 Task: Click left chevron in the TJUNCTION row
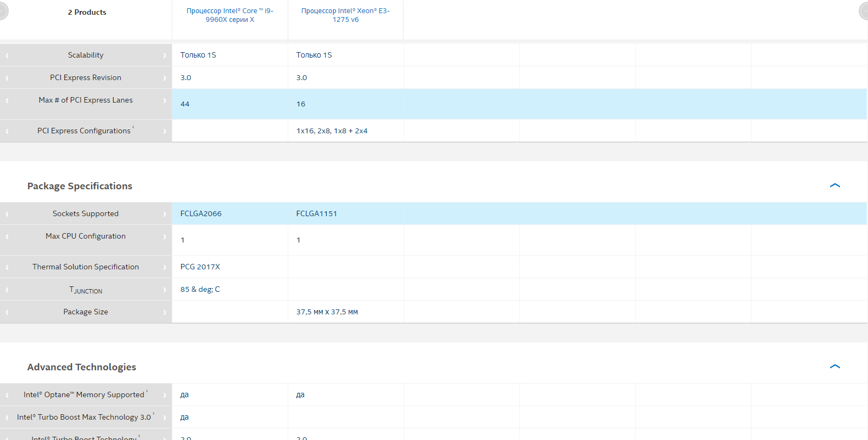coord(7,290)
